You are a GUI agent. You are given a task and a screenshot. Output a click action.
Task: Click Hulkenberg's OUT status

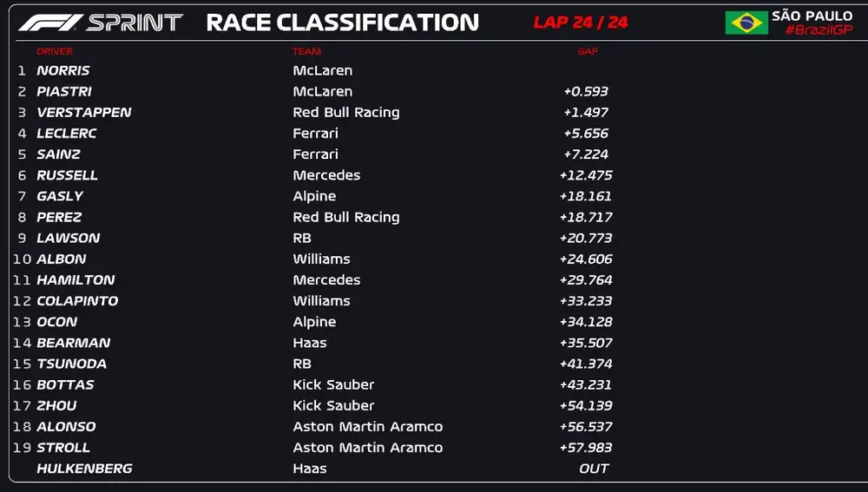click(x=594, y=469)
